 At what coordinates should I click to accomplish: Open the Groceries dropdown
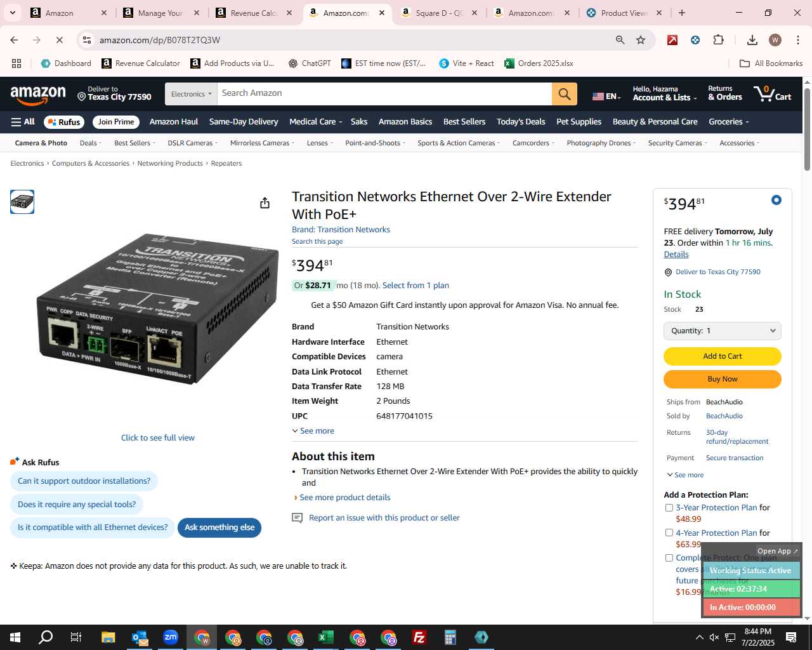(728, 122)
